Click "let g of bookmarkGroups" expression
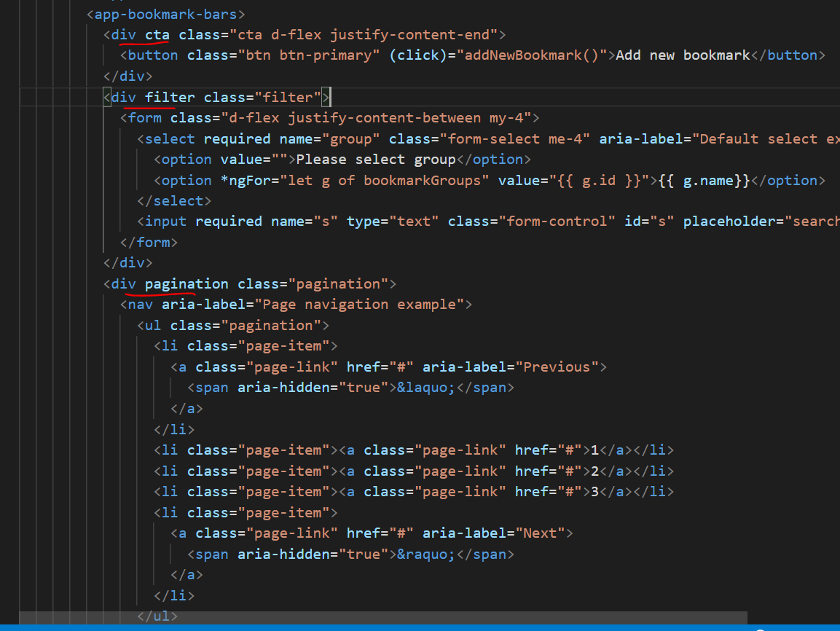 [x=384, y=181]
